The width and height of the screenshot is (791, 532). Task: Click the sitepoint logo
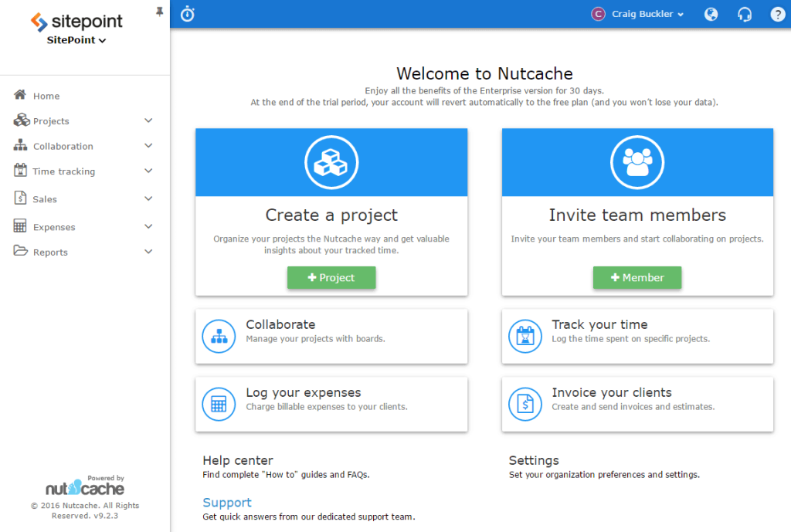[x=76, y=22]
